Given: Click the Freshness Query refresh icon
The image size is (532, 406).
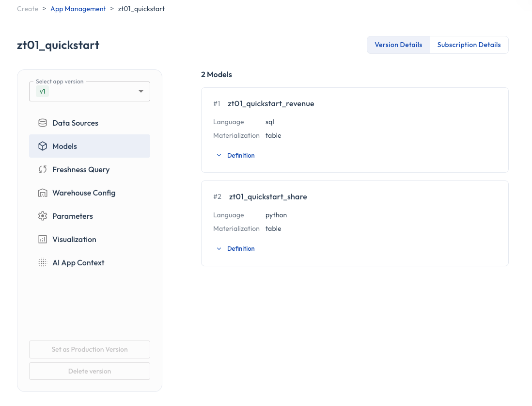Looking at the screenshot, I should click(43, 170).
